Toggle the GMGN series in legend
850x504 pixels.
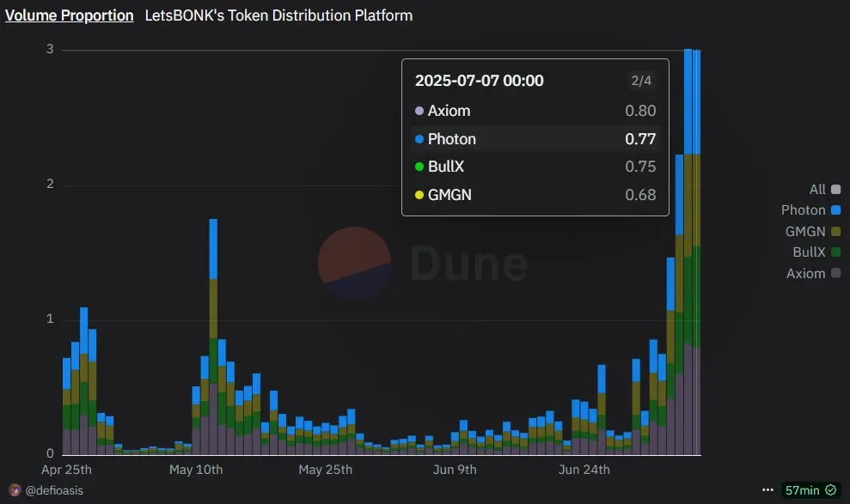coord(812,231)
